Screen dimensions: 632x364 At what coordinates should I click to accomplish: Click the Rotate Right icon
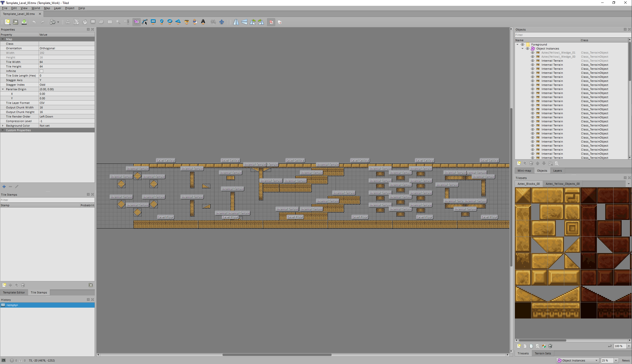click(x=261, y=22)
